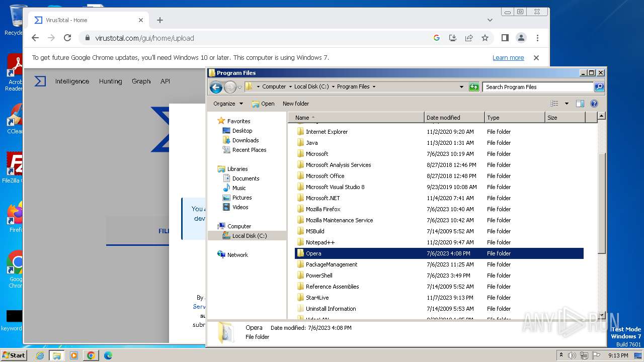Select the Star4Live folder
644x362 pixels.
click(x=439, y=298)
